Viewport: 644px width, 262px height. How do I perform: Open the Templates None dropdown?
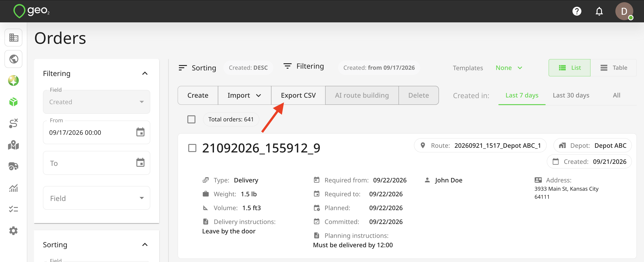[x=509, y=68]
